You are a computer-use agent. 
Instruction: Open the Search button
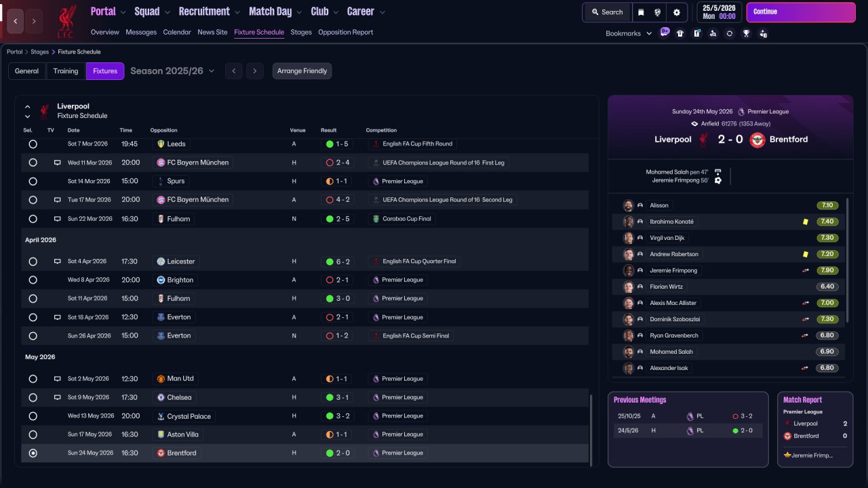(x=607, y=12)
